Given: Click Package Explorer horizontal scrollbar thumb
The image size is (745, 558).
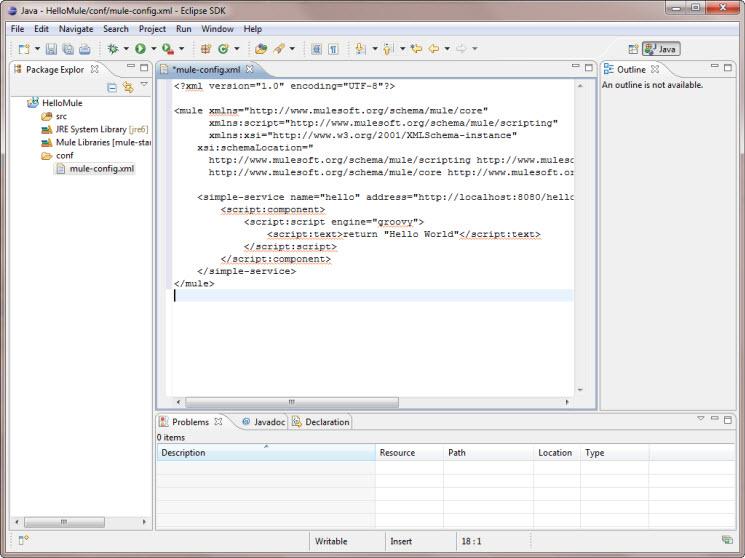Looking at the screenshot, I should tap(64, 522).
